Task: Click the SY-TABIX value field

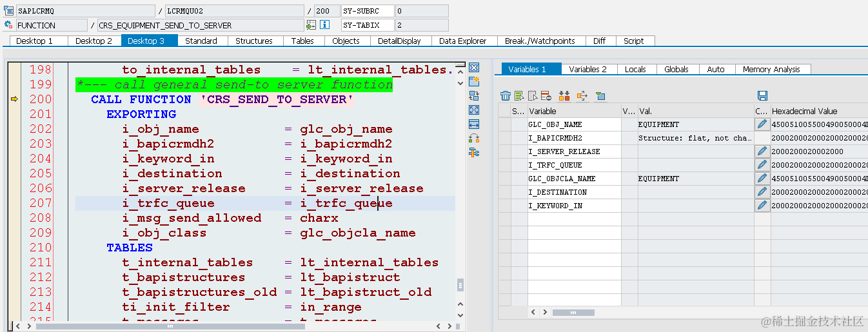Action: tap(422, 25)
